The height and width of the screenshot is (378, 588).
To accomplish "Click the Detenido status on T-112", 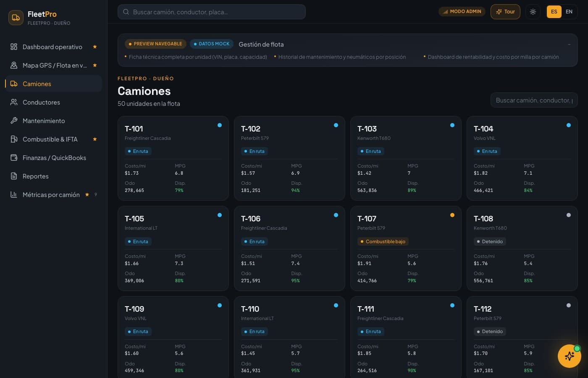I will (x=490, y=331).
